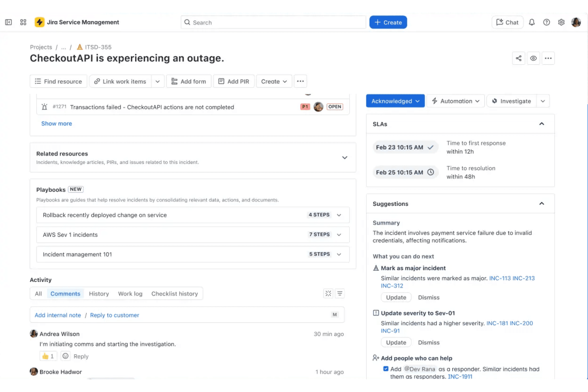Add emoji reaction to Andrea Wilson's comment

[66, 356]
